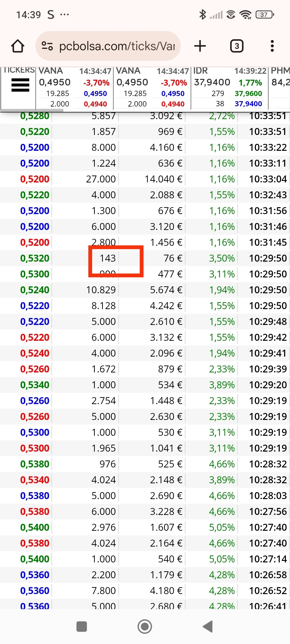Tap Android home circle button
The image size is (290, 644).
pos(145,627)
